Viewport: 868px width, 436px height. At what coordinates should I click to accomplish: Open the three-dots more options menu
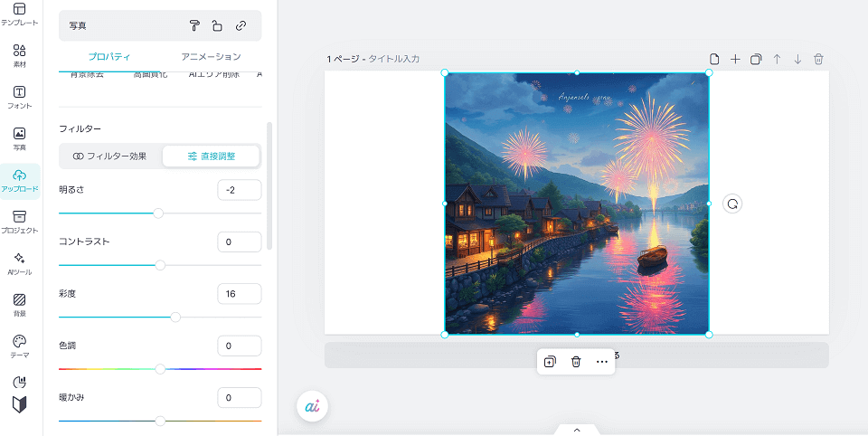coord(602,362)
